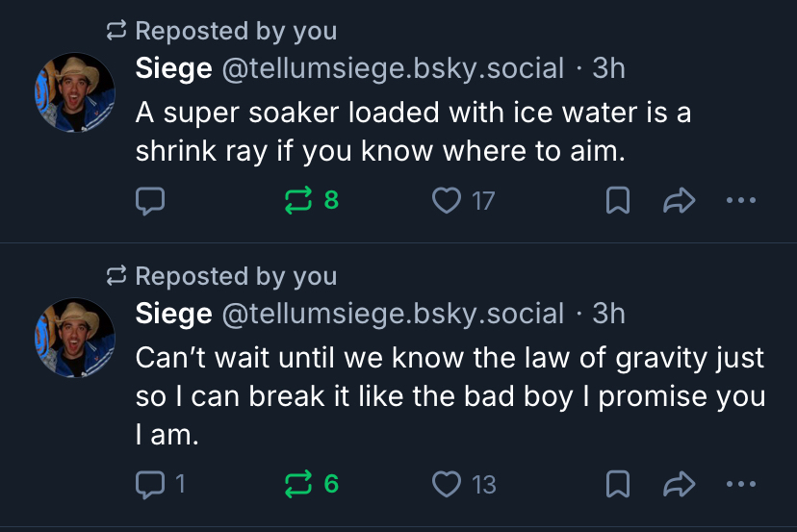The width and height of the screenshot is (797, 532).
Task: Open more options on gravity post
Action: point(741,484)
